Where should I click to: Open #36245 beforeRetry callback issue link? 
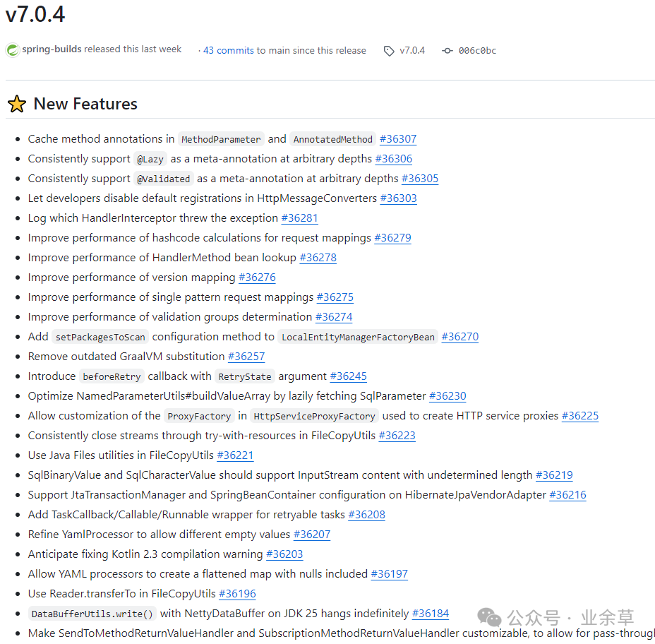point(348,376)
